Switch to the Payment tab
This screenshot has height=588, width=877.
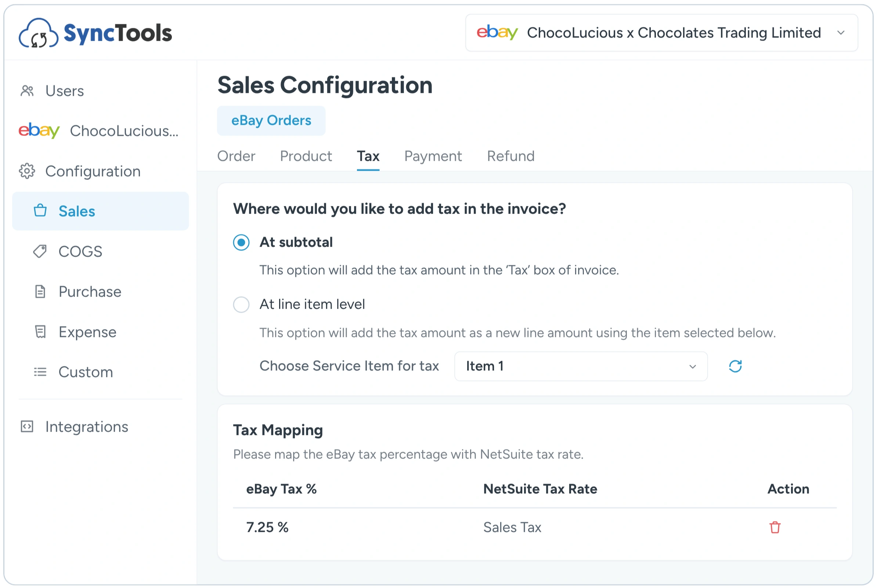[433, 156]
